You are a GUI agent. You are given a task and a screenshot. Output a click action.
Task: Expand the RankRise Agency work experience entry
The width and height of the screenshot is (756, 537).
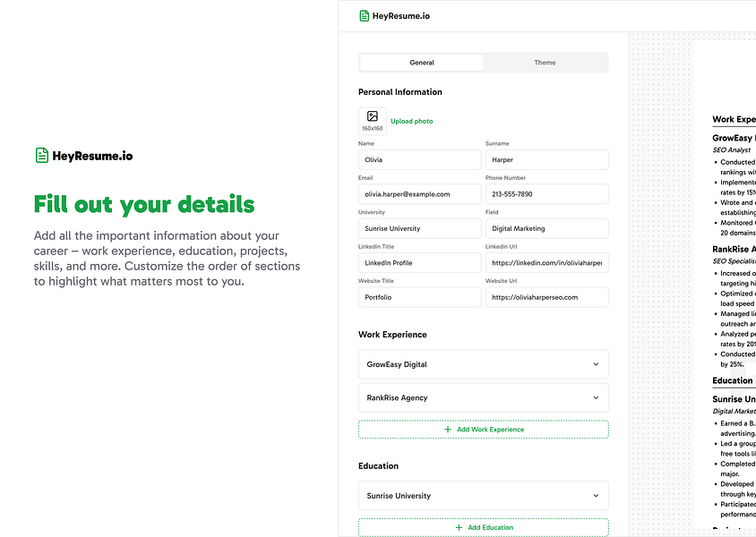pos(483,397)
